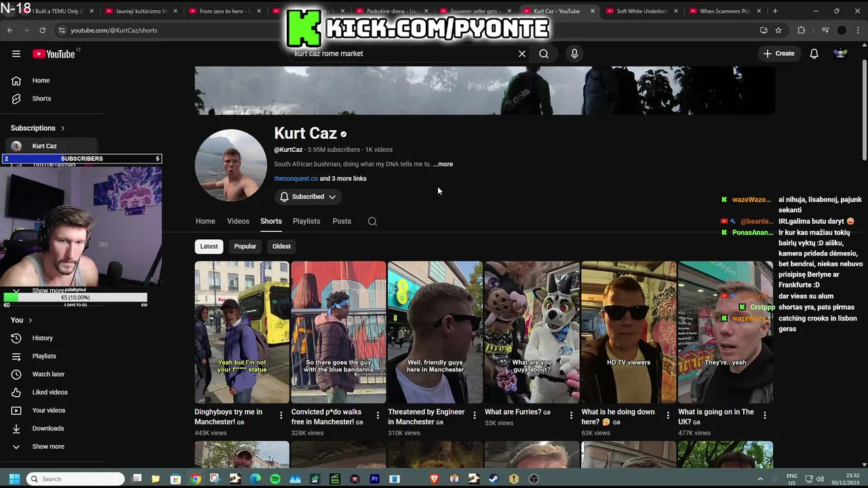868x488 pixels.
Task: Go to the YouTube logo home
Action: click(54, 54)
